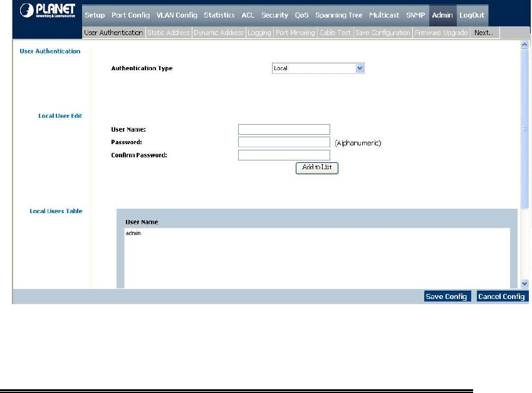The width and height of the screenshot is (532, 393).
Task: Open the Setup menu
Action: tap(95, 15)
